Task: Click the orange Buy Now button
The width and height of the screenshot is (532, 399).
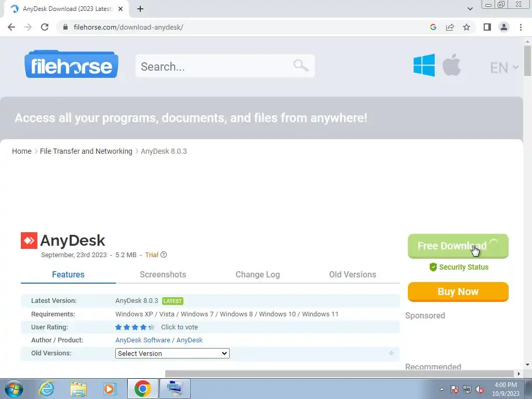Action: tap(458, 292)
